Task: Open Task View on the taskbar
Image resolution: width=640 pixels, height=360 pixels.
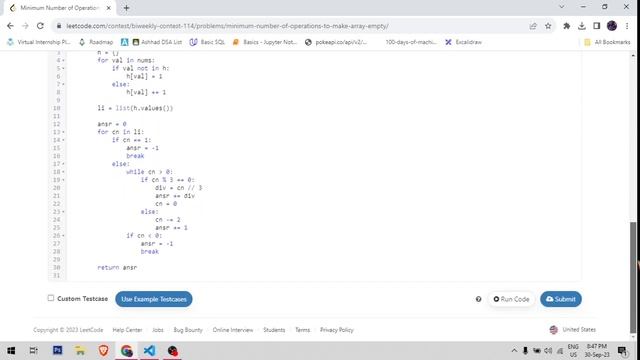Action: pos(33,351)
